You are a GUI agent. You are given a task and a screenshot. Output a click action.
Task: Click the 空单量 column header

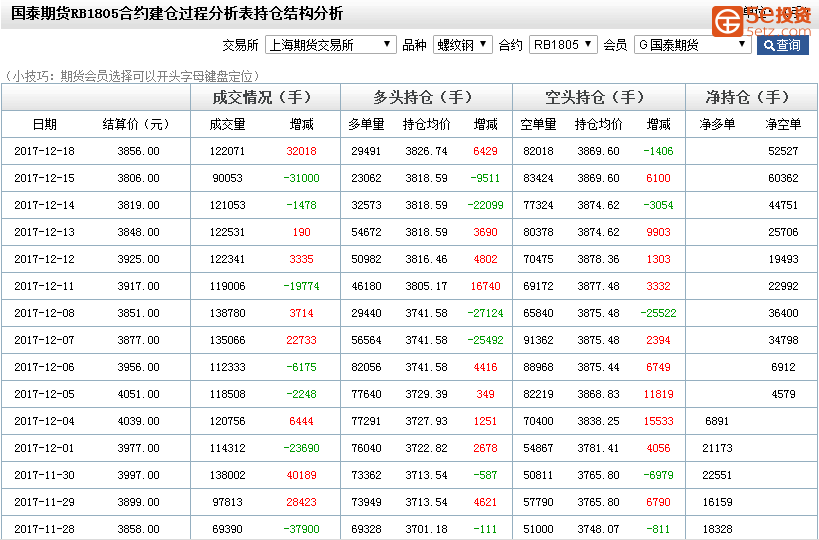point(539,124)
